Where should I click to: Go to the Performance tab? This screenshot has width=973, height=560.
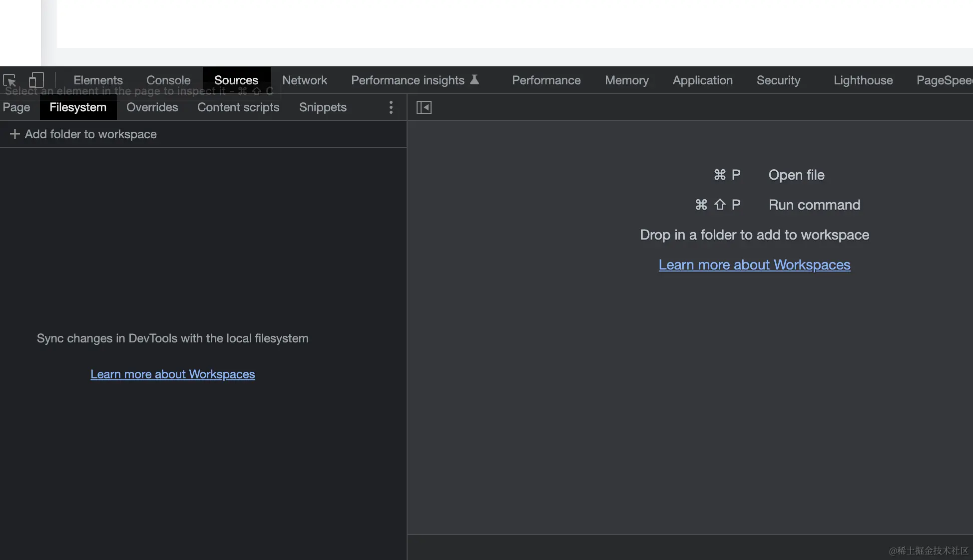coord(546,80)
